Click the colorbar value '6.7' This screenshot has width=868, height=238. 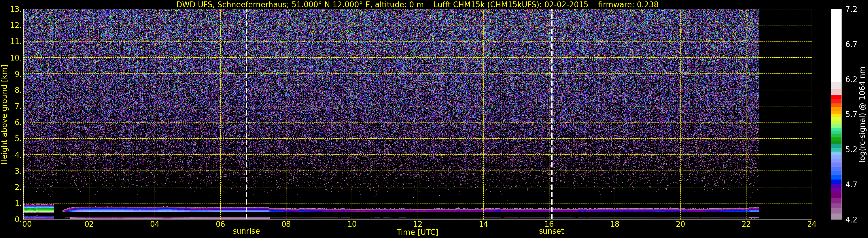[851, 44]
